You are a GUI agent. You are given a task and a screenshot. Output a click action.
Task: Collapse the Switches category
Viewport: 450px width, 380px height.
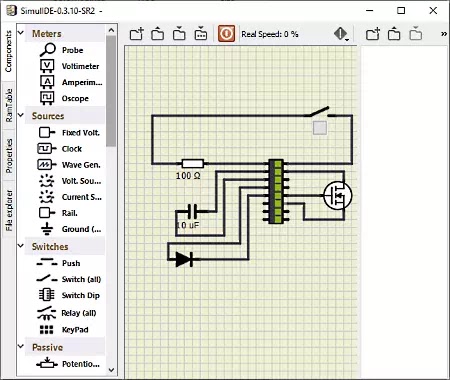[x=21, y=246]
